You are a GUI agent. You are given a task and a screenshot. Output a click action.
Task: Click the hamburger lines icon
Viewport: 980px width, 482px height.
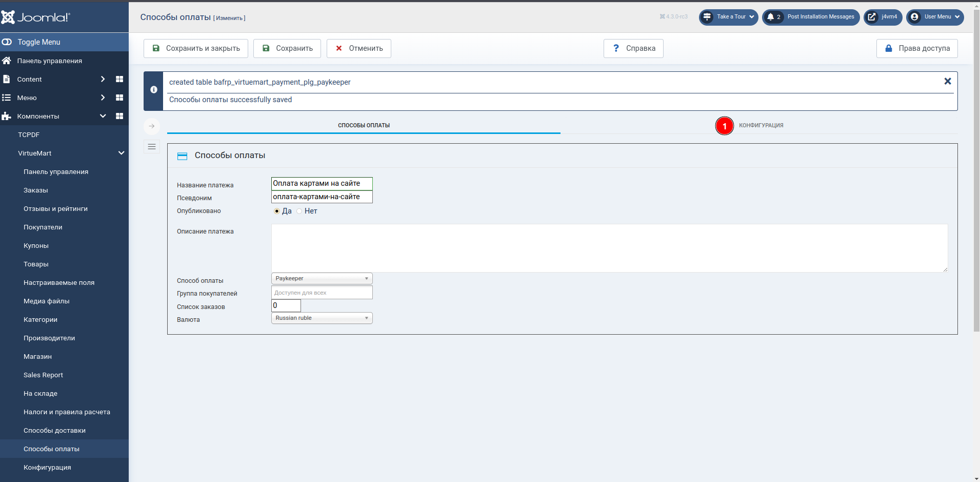152,147
